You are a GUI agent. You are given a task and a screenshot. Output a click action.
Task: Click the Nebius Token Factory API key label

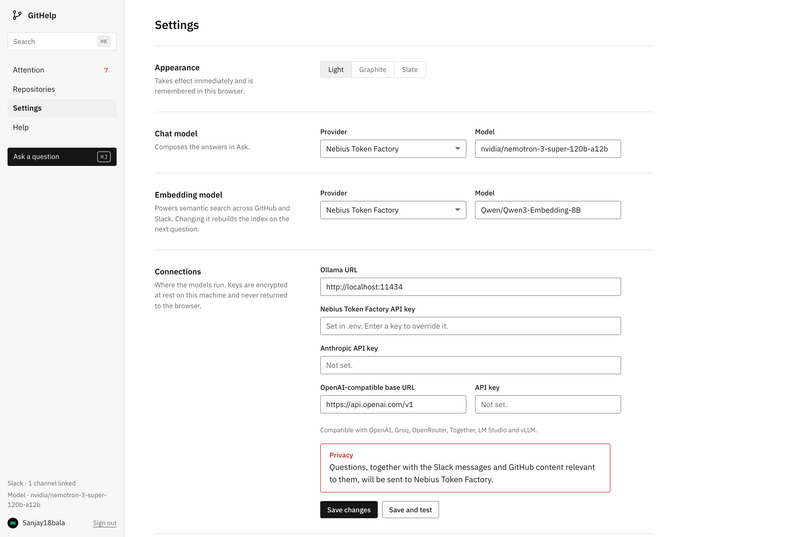(368, 309)
